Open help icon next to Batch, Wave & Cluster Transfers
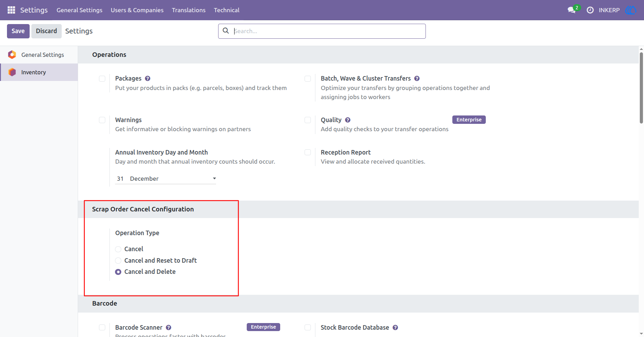The image size is (644, 337). [417, 78]
